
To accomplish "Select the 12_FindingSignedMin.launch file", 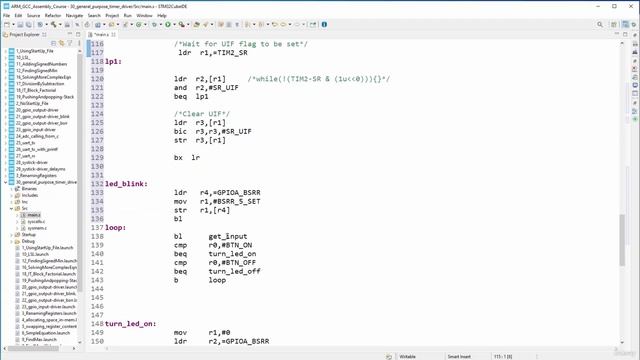I will (49, 261).
